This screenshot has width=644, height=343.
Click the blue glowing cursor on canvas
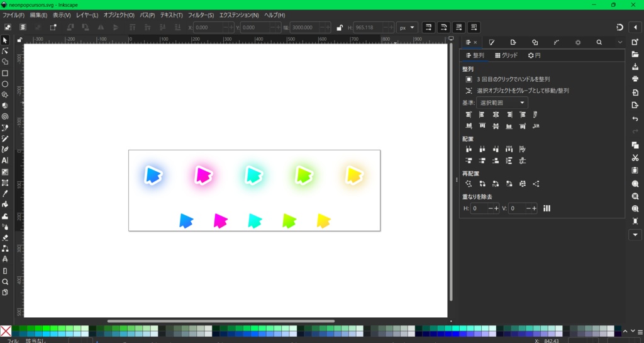[153, 176]
